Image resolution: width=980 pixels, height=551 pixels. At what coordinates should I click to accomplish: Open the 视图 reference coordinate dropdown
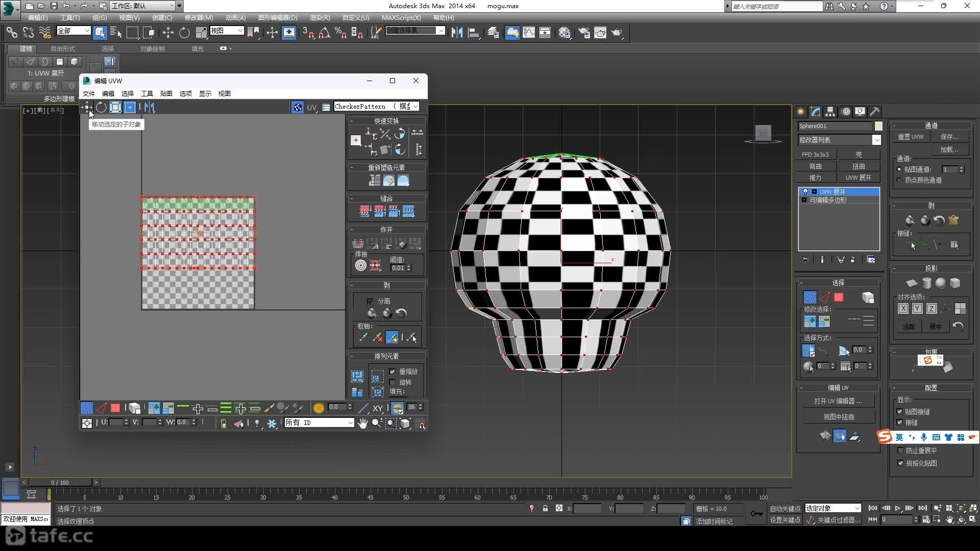click(x=227, y=31)
